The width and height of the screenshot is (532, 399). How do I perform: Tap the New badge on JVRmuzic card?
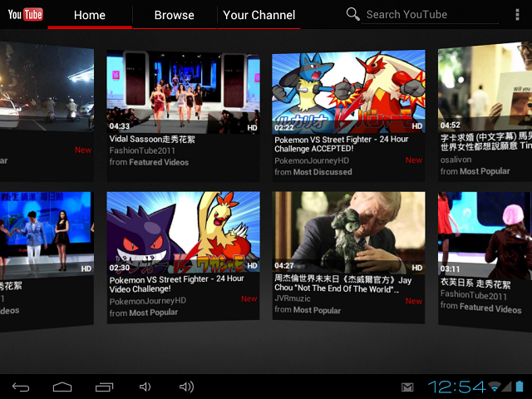point(414,301)
